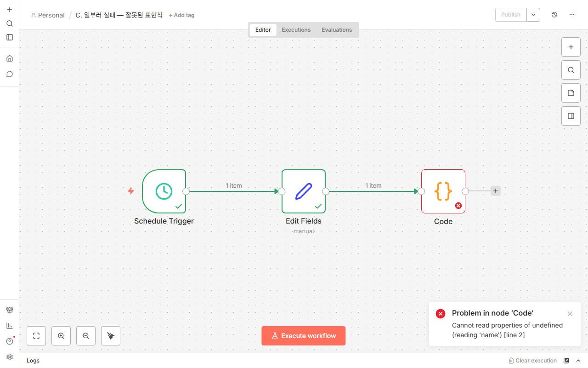Image resolution: width=588 pixels, height=368 pixels.
Task: Click the workflow title to rename it
Action: pyautogui.click(x=119, y=15)
